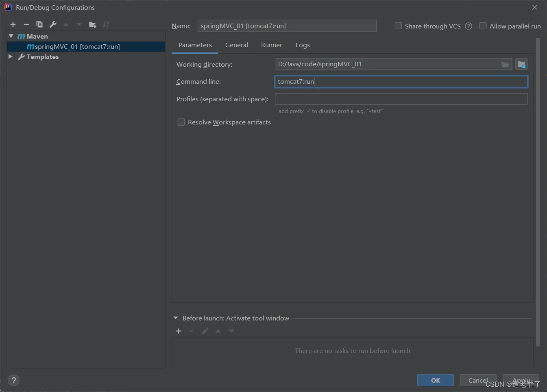Browse for the working directory folder

pyautogui.click(x=505, y=64)
